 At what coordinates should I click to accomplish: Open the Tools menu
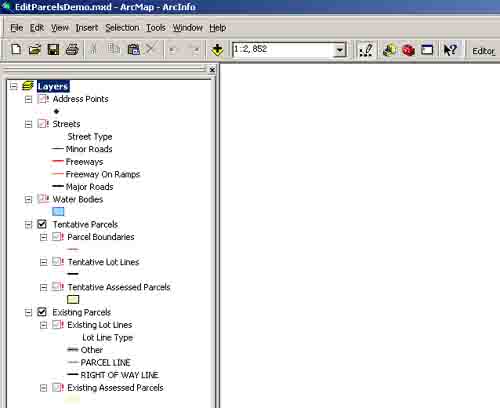[x=156, y=28]
